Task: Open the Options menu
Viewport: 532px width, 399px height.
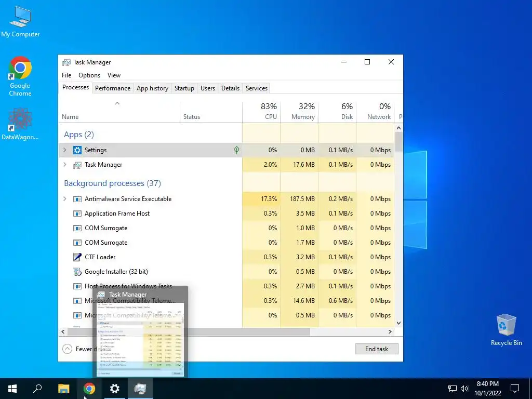Action: [89, 75]
